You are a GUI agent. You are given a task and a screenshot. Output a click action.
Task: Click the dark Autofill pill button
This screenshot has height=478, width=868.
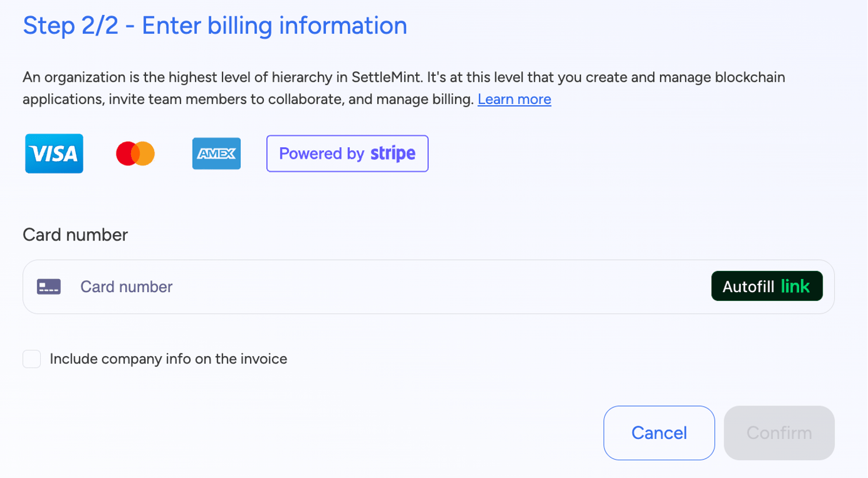(x=766, y=285)
